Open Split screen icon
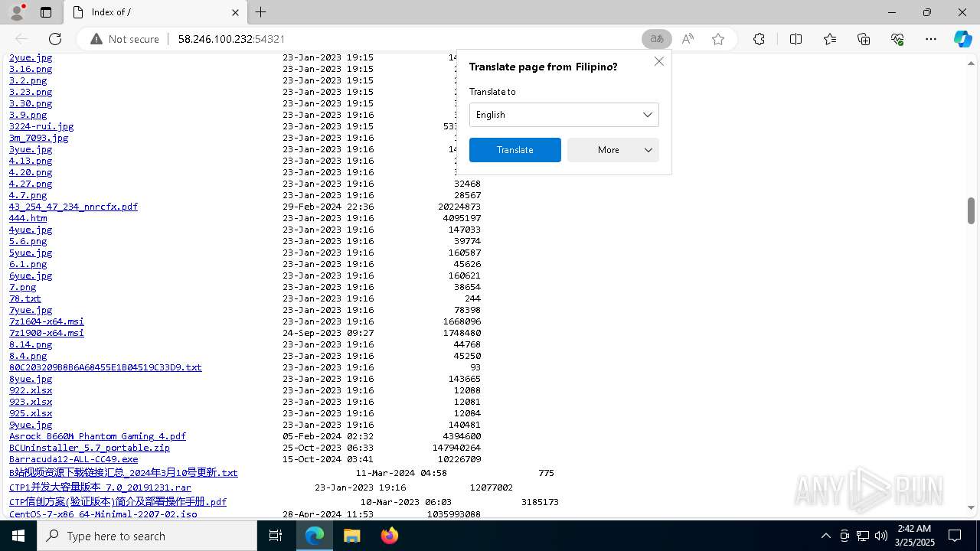The height and width of the screenshot is (551, 980). pos(795,39)
